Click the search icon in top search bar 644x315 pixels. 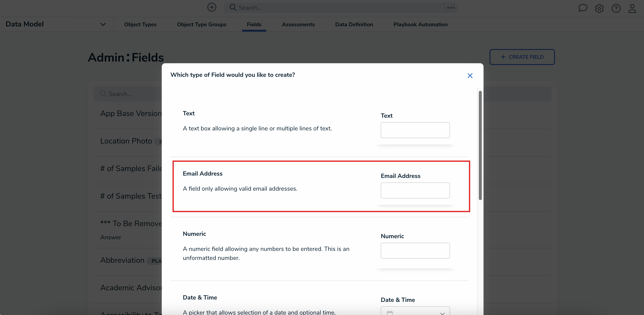coord(233,7)
